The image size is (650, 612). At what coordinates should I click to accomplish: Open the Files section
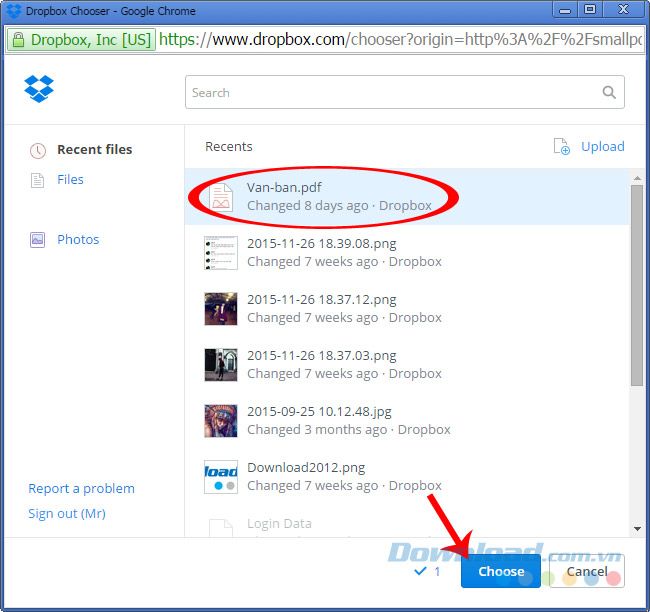coord(70,180)
